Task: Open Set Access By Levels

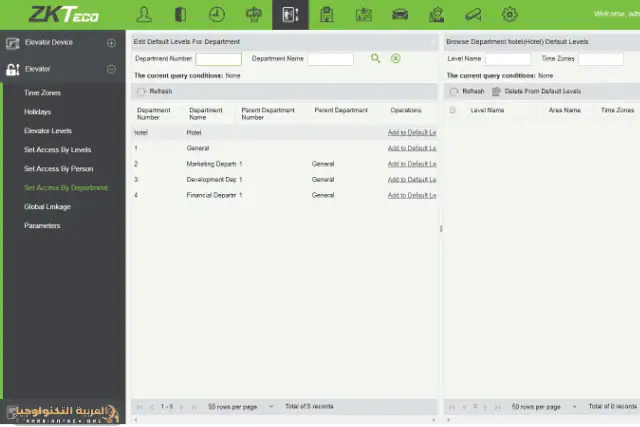Action: point(57,150)
